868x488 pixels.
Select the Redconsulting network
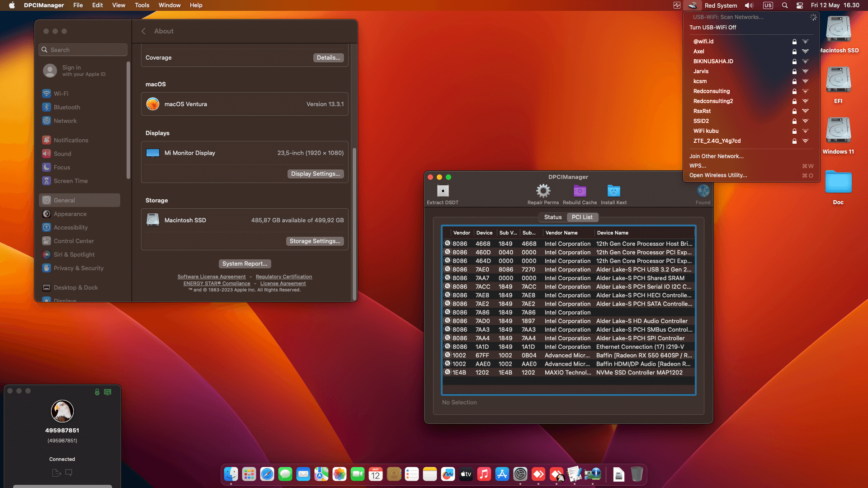712,91
